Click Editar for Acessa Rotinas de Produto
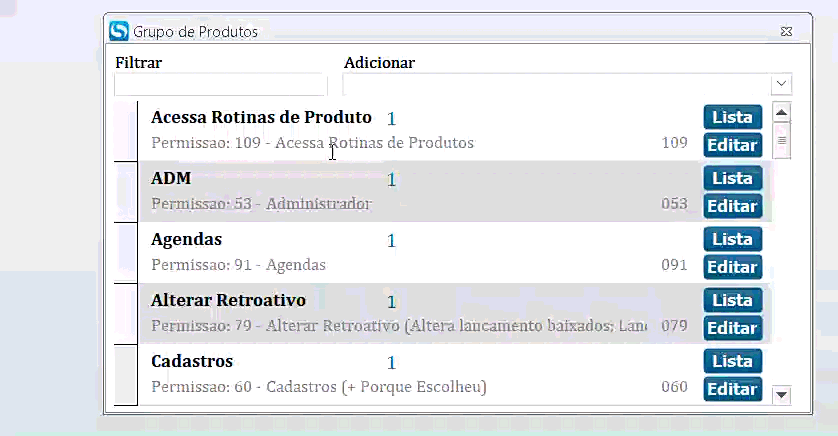The width and height of the screenshot is (838, 436). 732,145
